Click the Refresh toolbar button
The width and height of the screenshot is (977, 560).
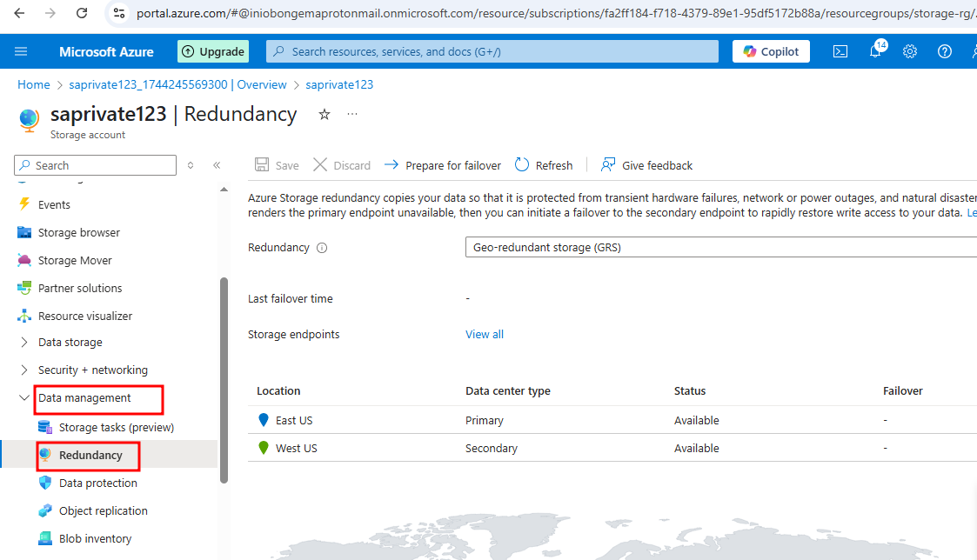(x=544, y=165)
